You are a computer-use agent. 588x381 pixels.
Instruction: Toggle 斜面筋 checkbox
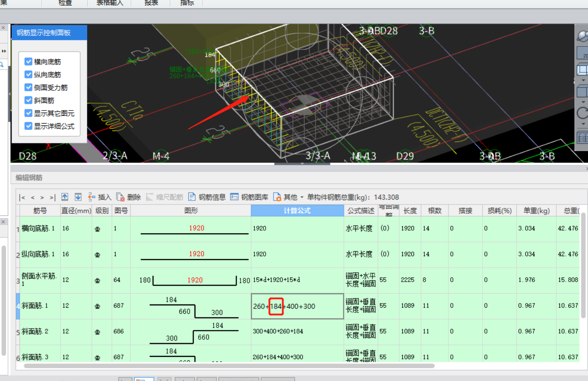coord(29,100)
